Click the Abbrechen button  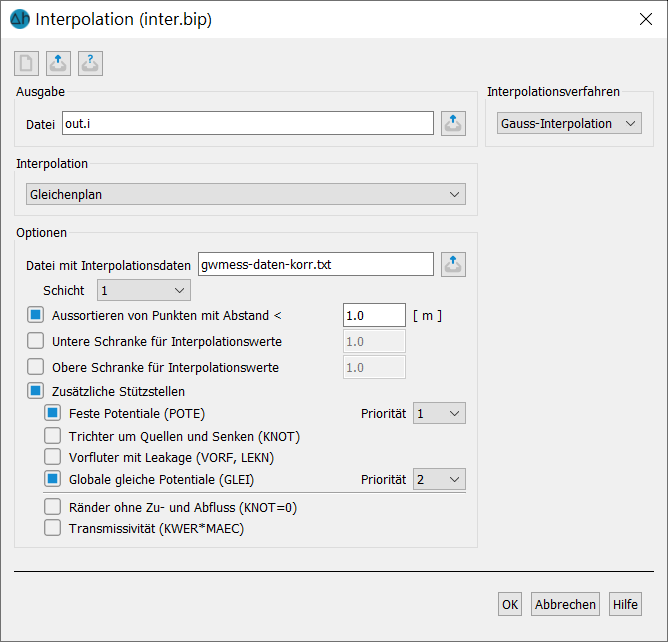pyautogui.click(x=565, y=604)
